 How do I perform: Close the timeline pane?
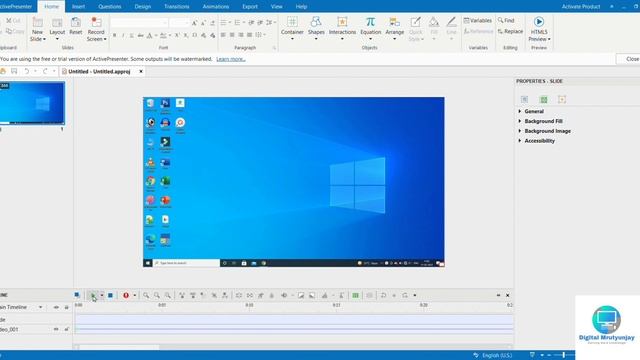(x=507, y=295)
